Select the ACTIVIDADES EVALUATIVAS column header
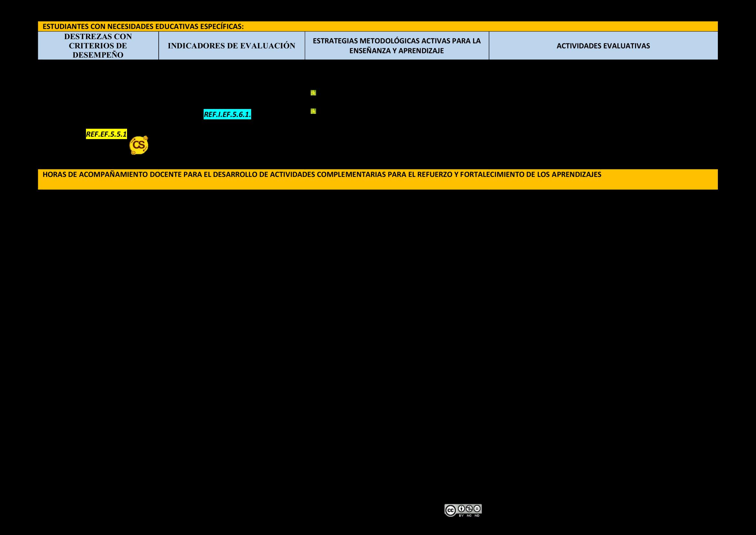Image resolution: width=756 pixels, height=535 pixels. pyautogui.click(x=603, y=46)
